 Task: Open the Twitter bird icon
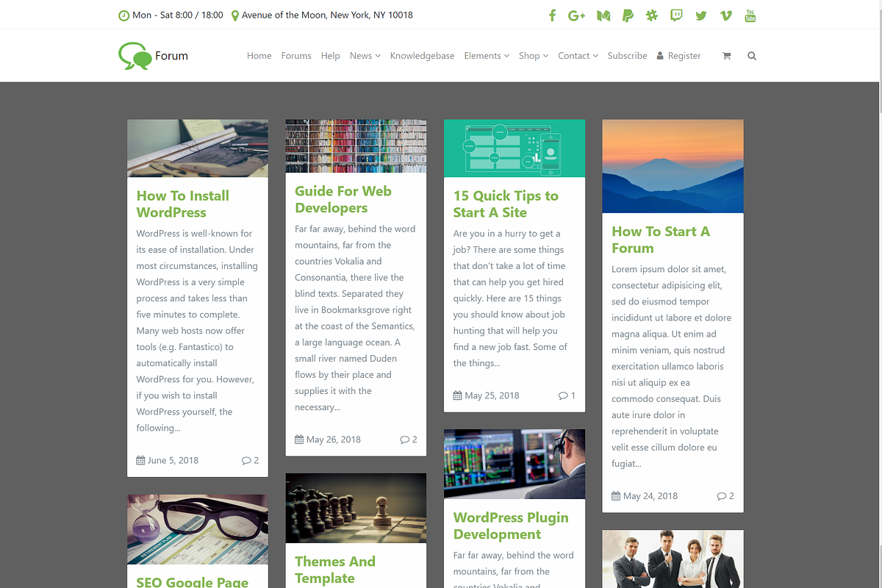pyautogui.click(x=700, y=15)
